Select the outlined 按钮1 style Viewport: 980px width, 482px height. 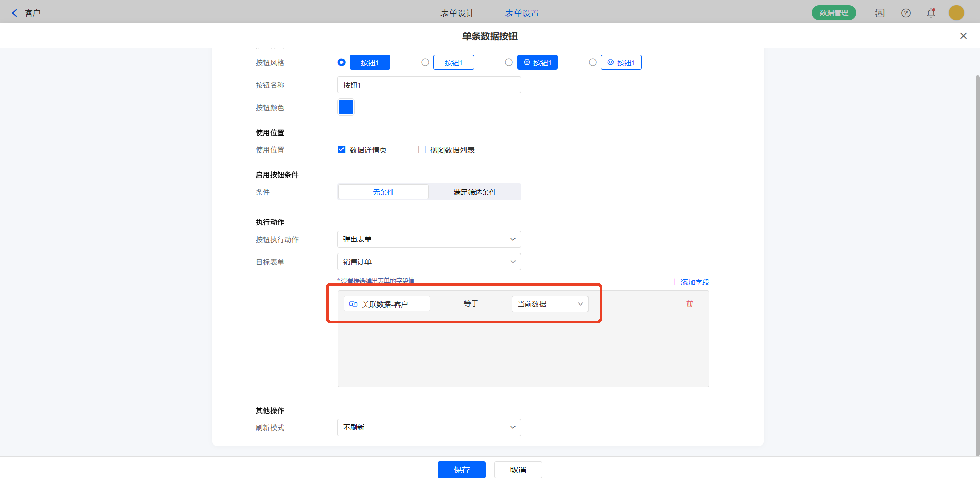pyautogui.click(x=425, y=62)
